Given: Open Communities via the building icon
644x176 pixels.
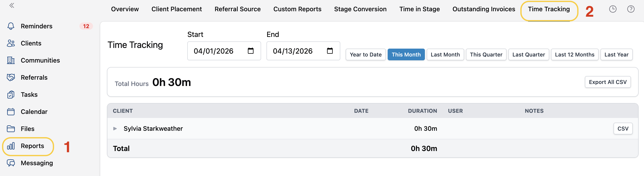Looking at the screenshot, I should [11, 60].
